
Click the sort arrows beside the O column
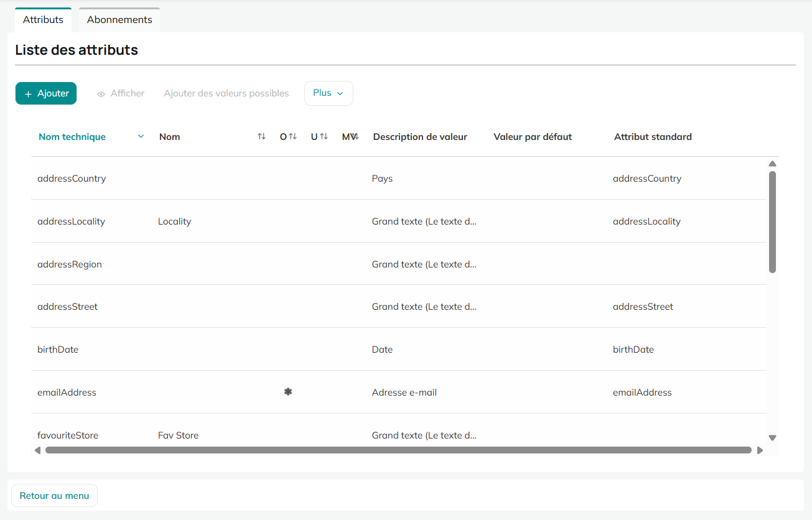[x=292, y=137]
